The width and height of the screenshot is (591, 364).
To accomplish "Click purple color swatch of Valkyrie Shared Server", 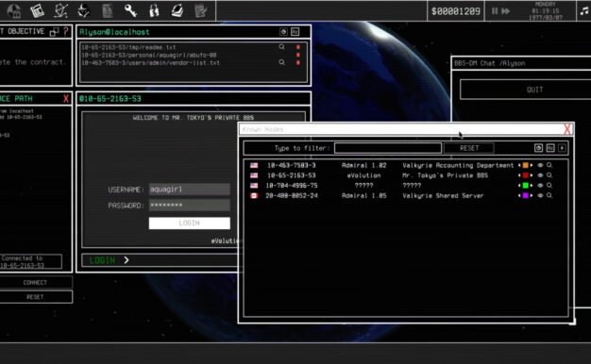I will 526,196.
